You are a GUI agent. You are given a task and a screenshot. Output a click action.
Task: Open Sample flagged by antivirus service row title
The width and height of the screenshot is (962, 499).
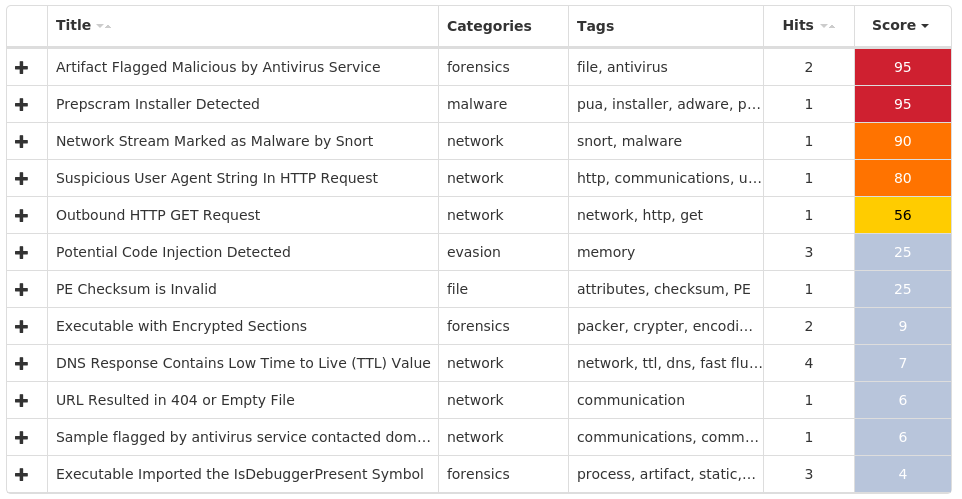pyautogui.click(x=243, y=437)
